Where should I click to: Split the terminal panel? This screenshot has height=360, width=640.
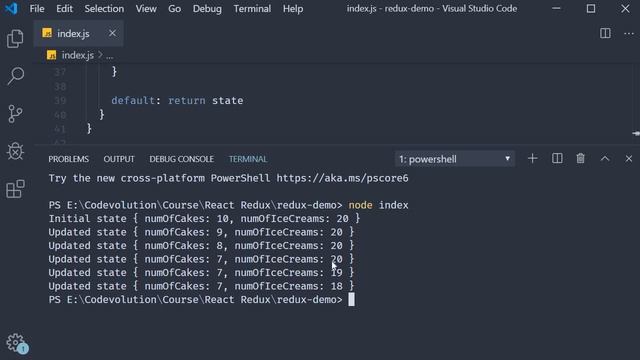click(x=557, y=158)
